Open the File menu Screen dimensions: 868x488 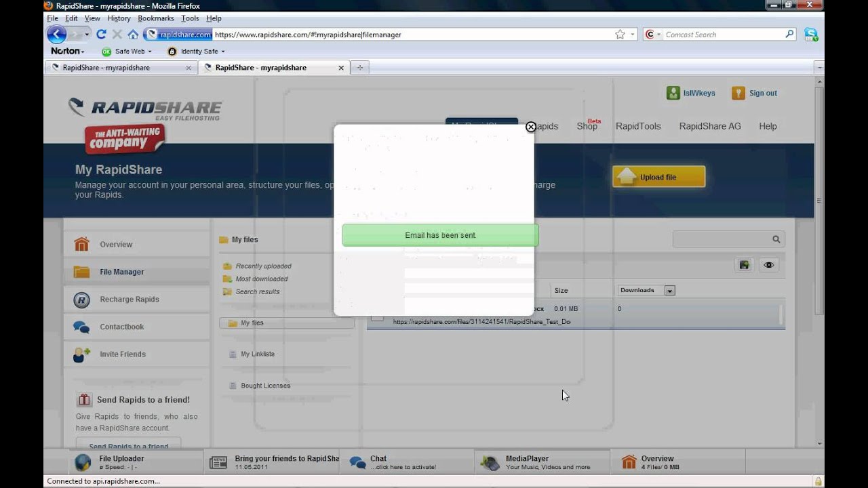pos(52,18)
